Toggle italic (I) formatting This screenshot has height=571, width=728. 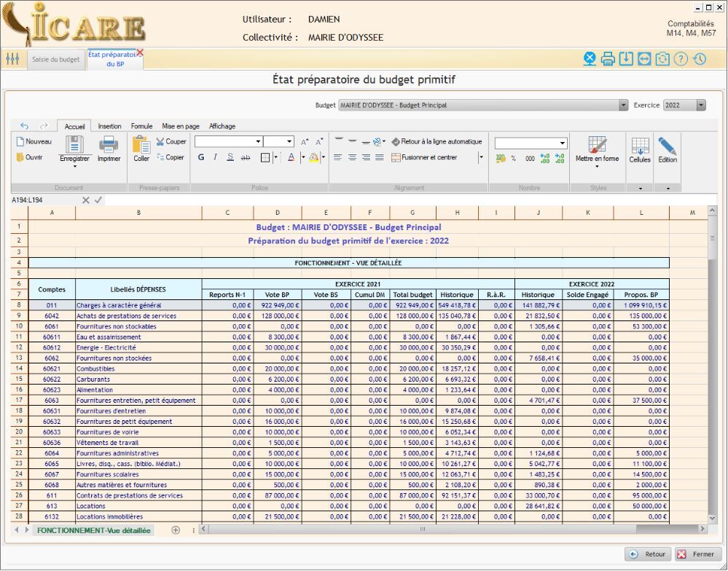click(216, 157)
